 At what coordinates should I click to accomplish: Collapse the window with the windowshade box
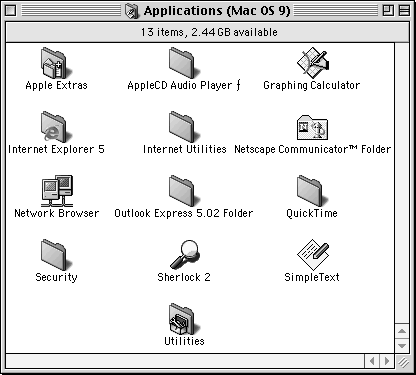[404, 11]
